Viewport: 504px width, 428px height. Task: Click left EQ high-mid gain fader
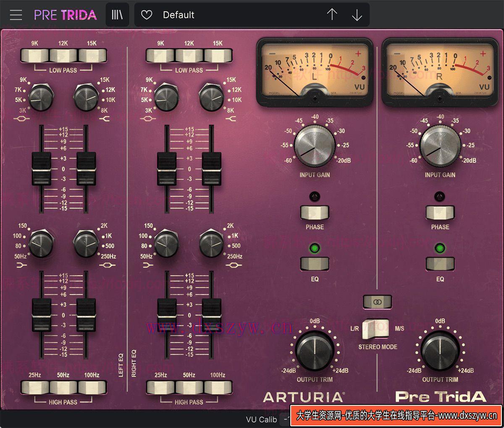[x=41, y=169]
